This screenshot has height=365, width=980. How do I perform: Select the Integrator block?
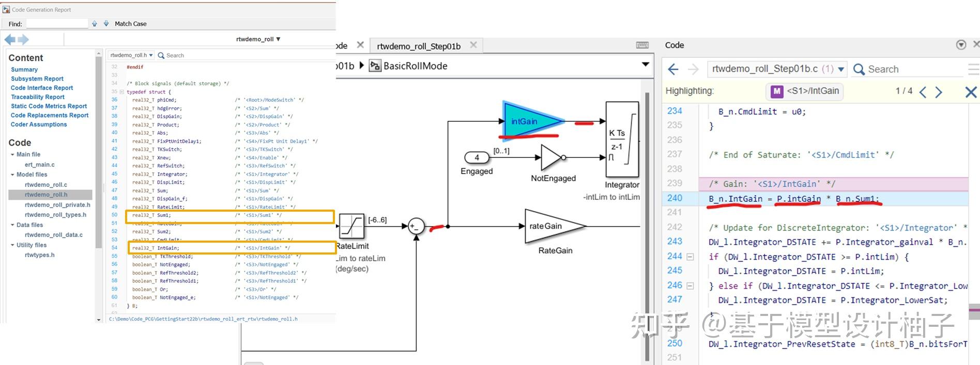[622, 140]
